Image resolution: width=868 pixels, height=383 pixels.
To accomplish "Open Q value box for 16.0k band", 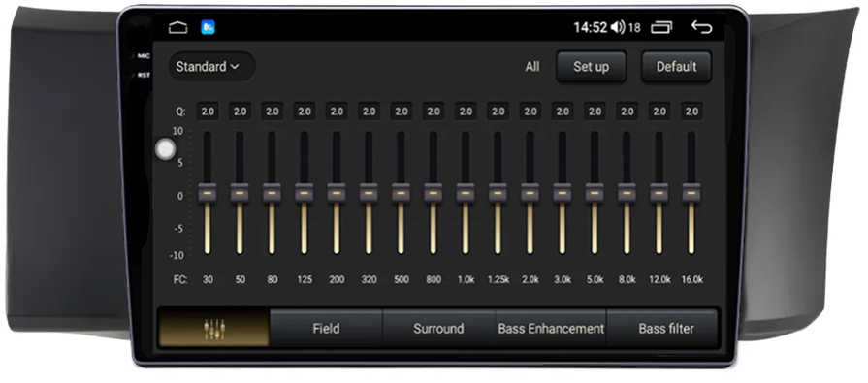I will point(691,112).
